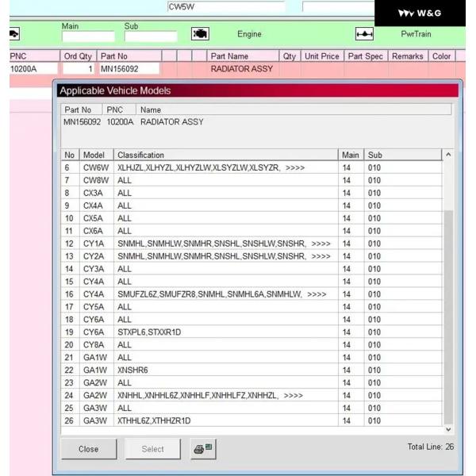
Task: Select row 17 model CY5A
Action: tap(251, 307)
